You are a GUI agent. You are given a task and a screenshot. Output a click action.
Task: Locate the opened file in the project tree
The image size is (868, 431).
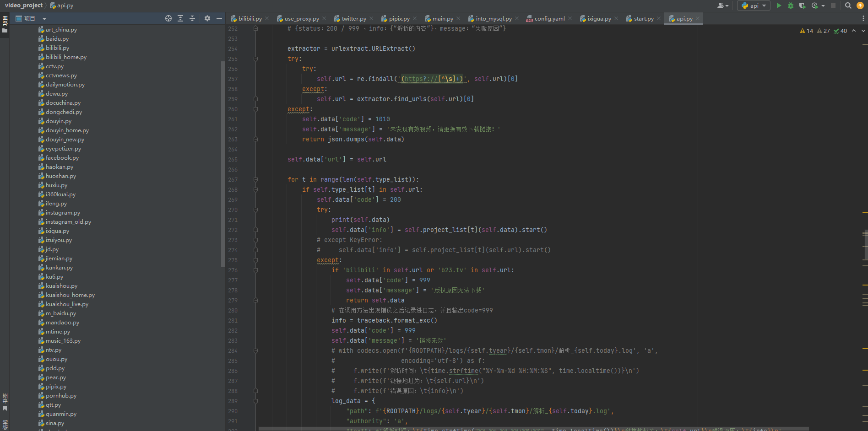click(168, 18)
